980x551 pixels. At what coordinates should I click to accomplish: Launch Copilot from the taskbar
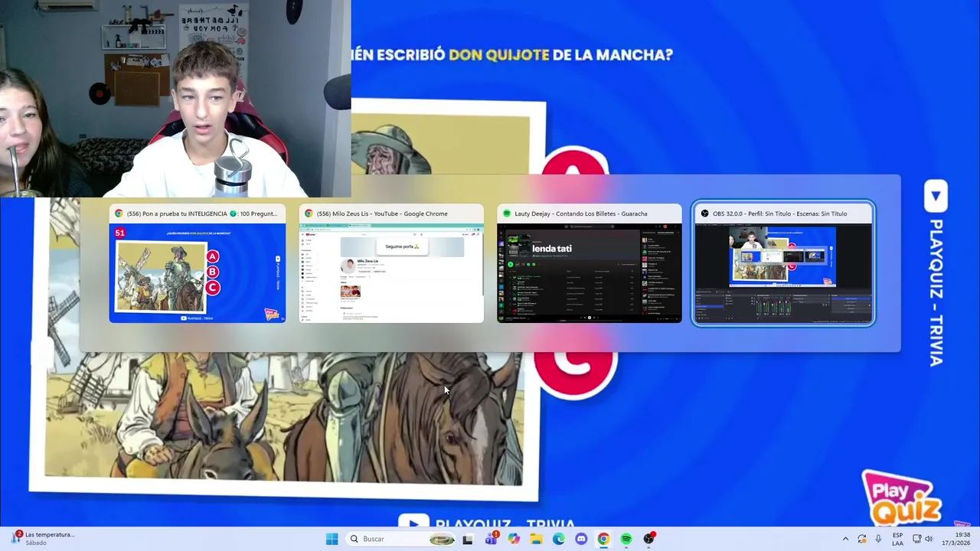point(514,539)
